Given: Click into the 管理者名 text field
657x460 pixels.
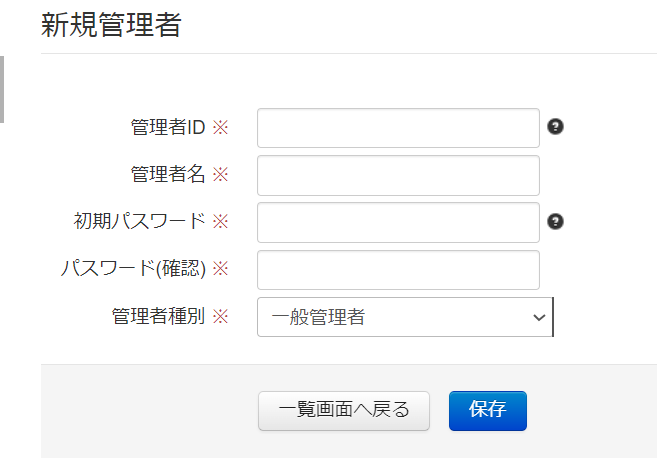Looking at the screenshot, I should click(398, 175).
